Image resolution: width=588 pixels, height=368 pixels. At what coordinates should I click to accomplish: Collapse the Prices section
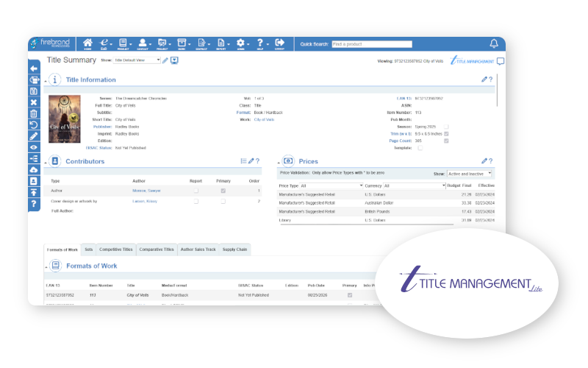click(x=279, y=162)
